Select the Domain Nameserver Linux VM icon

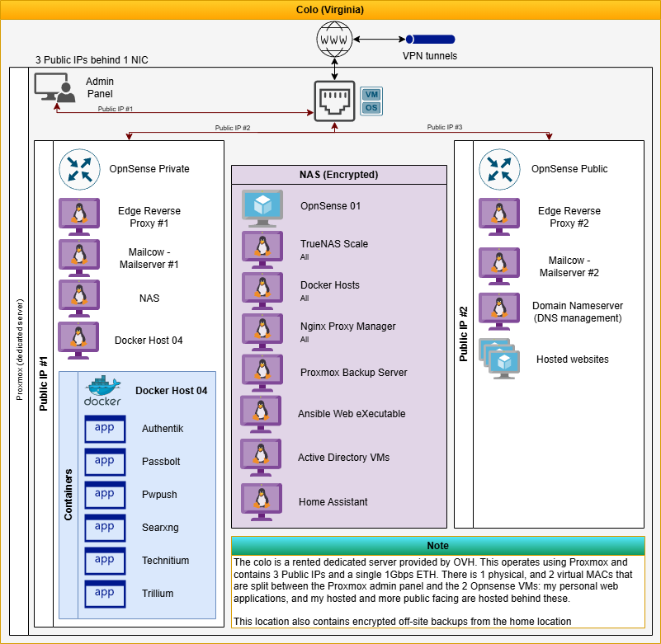(x=499, y=312)
